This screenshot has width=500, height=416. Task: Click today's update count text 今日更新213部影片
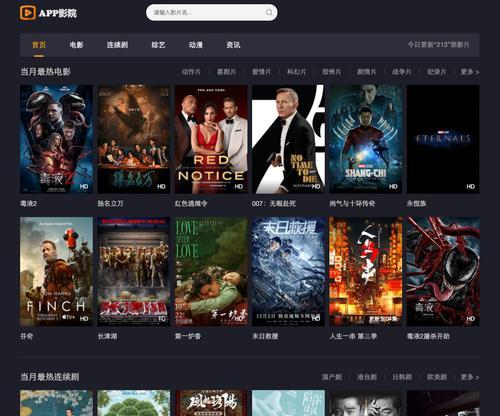[x=439, y=45]
